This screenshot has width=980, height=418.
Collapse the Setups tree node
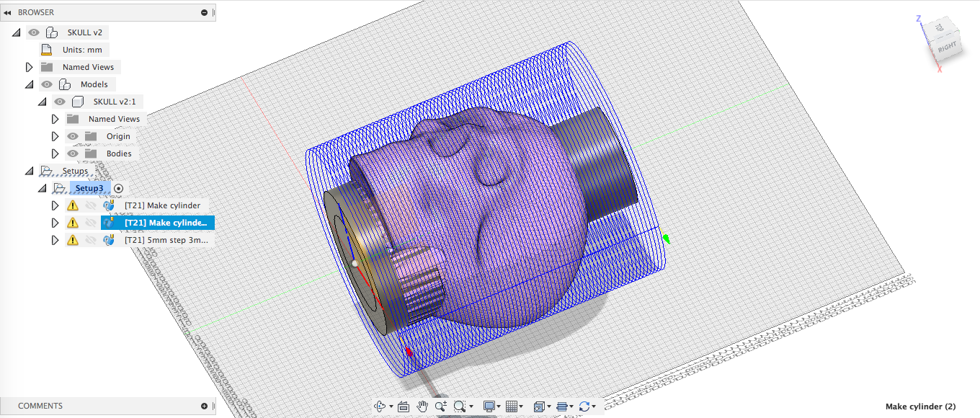(29, 170)
